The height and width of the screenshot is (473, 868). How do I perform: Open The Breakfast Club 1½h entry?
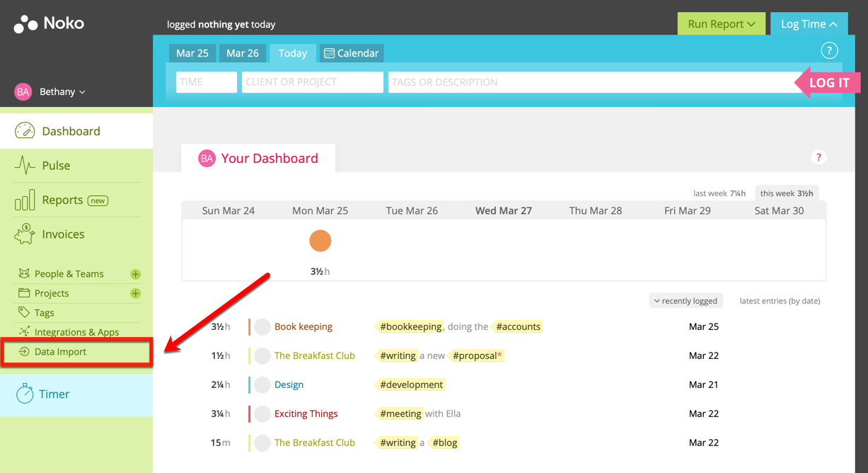[315, 355]
